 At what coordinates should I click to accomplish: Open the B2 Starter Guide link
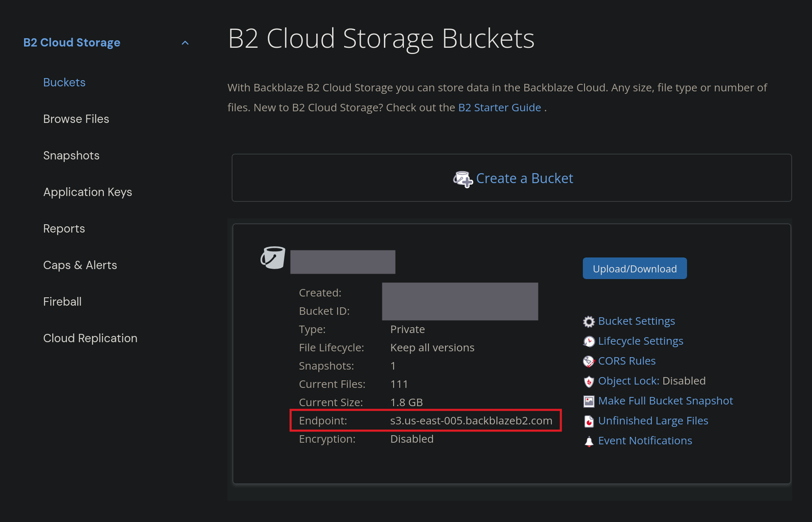[x=499, y=108]
